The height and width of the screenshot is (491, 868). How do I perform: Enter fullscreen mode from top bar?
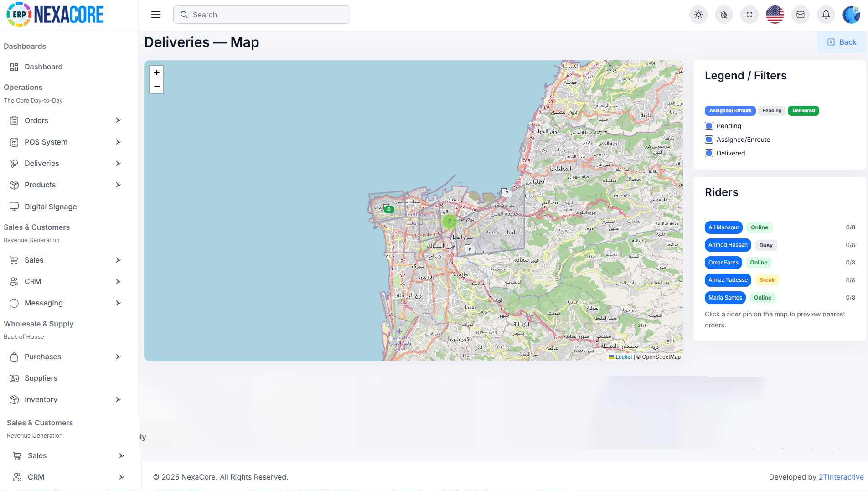point(749,15)
